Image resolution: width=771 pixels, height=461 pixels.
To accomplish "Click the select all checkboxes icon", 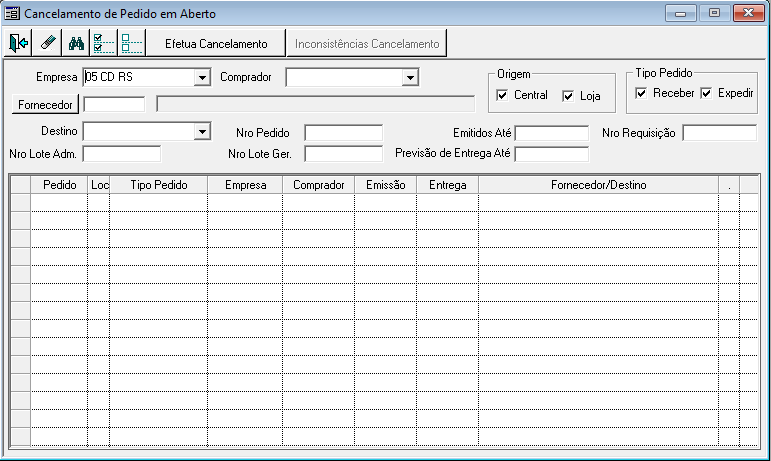I will click(104, 43).
